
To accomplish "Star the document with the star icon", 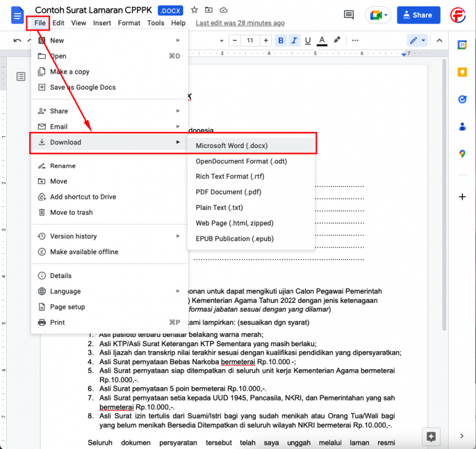I will coord(194,10).
